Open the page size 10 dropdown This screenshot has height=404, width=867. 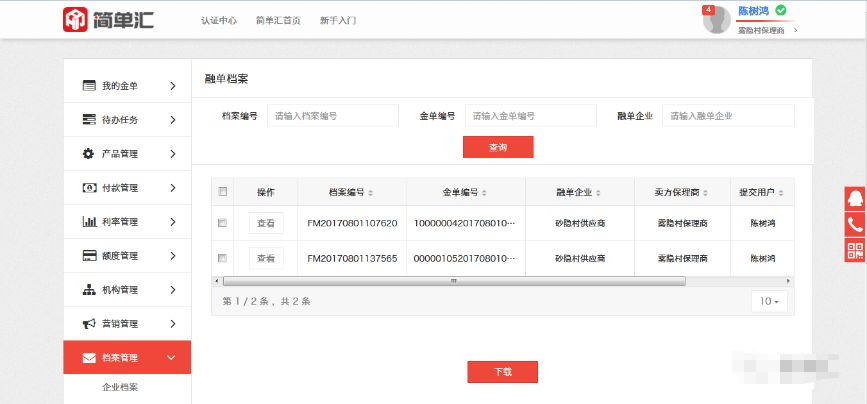coord(769,301)
